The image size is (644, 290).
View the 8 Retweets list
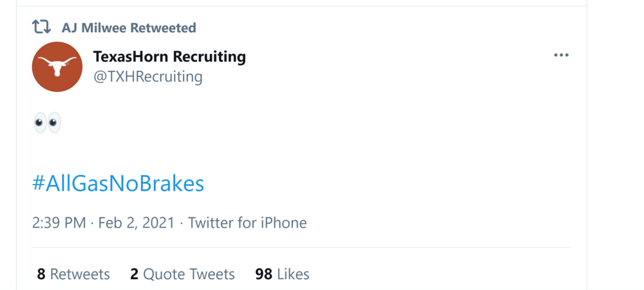(x=73, y=275)
